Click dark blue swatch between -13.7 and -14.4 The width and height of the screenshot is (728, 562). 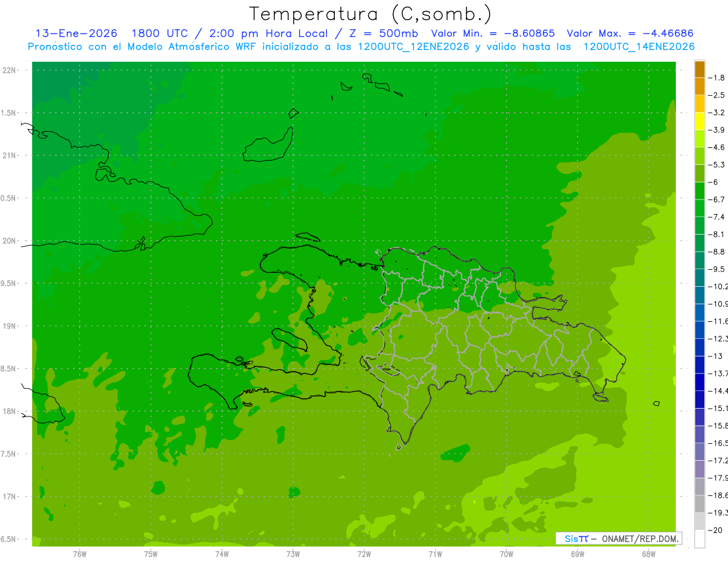click(x=699, y=383)
